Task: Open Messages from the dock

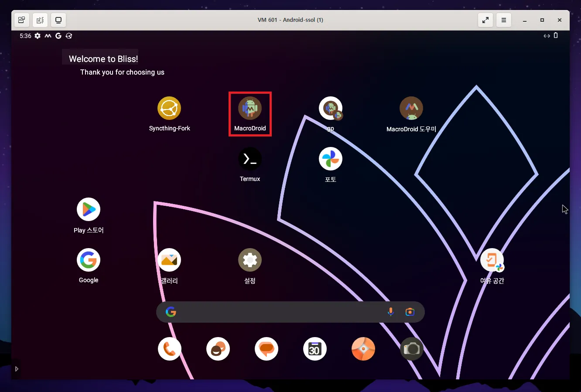Action: pos(267,349)
